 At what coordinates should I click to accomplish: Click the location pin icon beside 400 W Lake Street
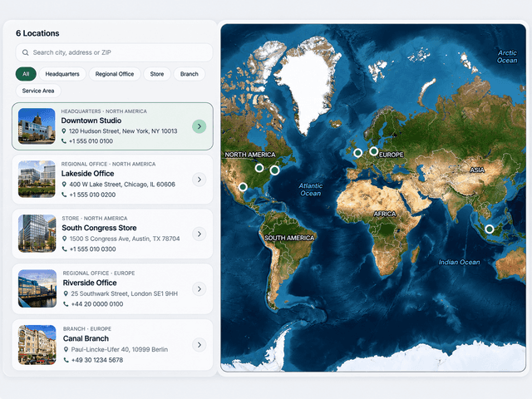(x=64, y=185)
